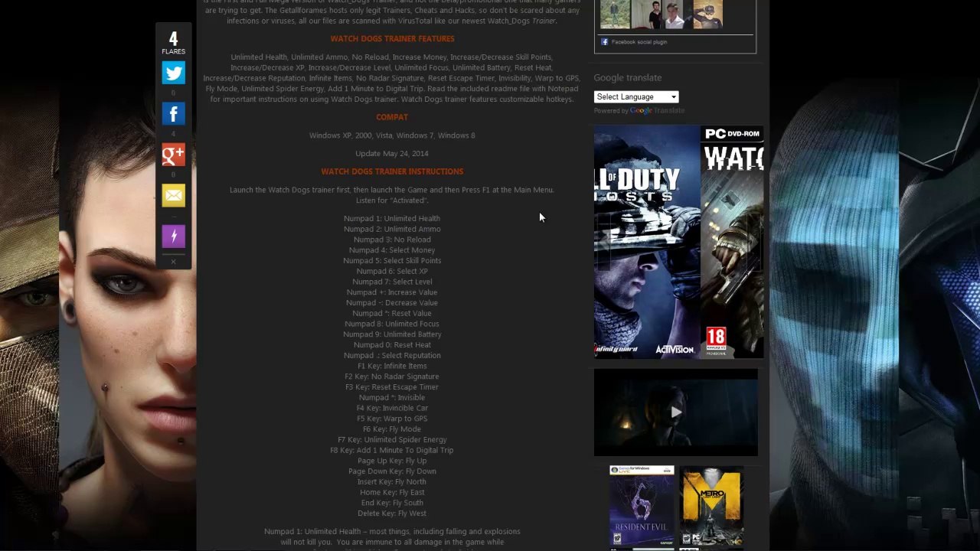Image resolution: width=980 pixels, height=551 pixels.
Task: Open the Select Language dropdown
Action: coord(636,97)
